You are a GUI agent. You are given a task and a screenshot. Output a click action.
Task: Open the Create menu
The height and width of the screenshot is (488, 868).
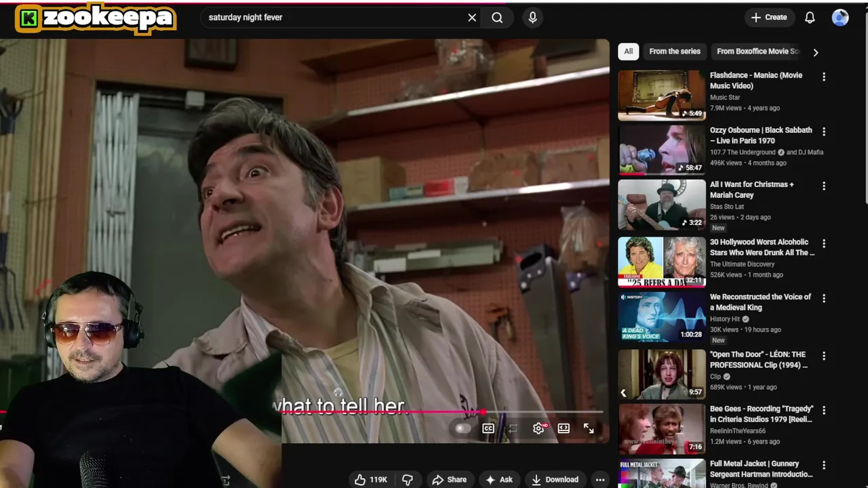pyautogui.click(x=769, y=18)
